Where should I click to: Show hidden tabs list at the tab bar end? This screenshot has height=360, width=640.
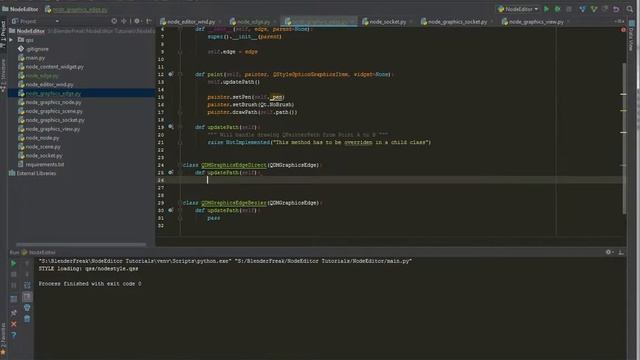(620, 22)
